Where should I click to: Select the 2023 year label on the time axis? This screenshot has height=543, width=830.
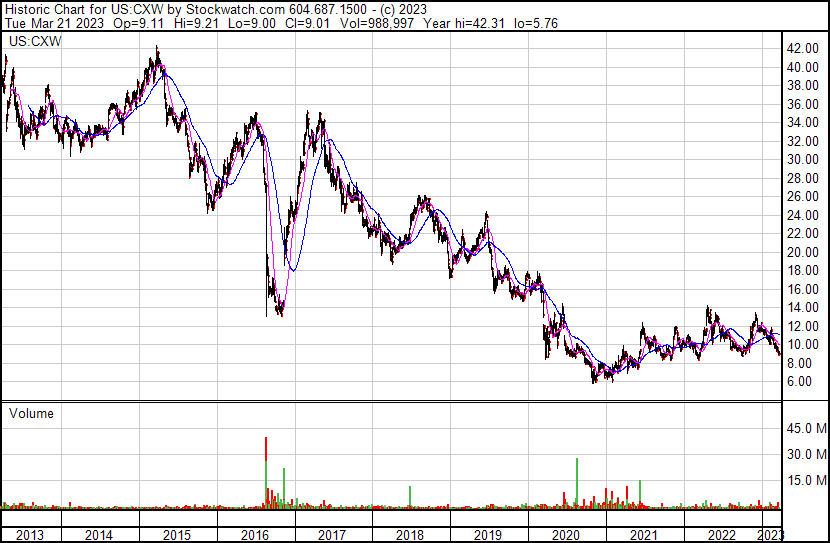pyautogui.click(x=771, y=535)
